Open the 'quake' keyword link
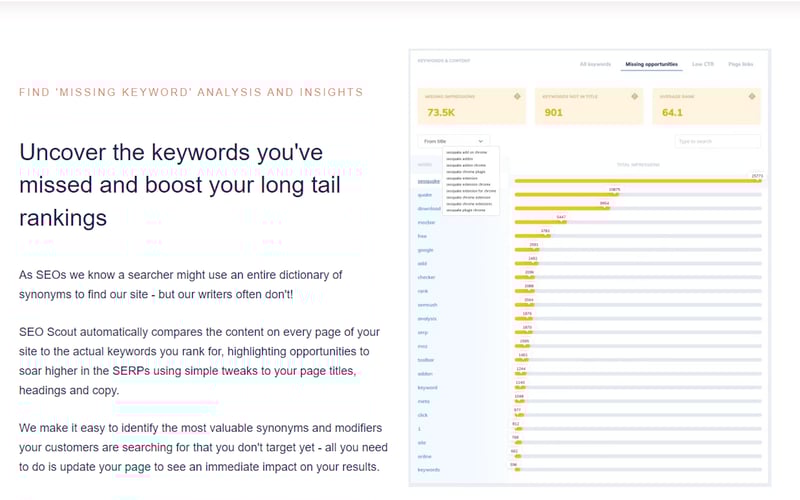 click(x=424, y=195)
